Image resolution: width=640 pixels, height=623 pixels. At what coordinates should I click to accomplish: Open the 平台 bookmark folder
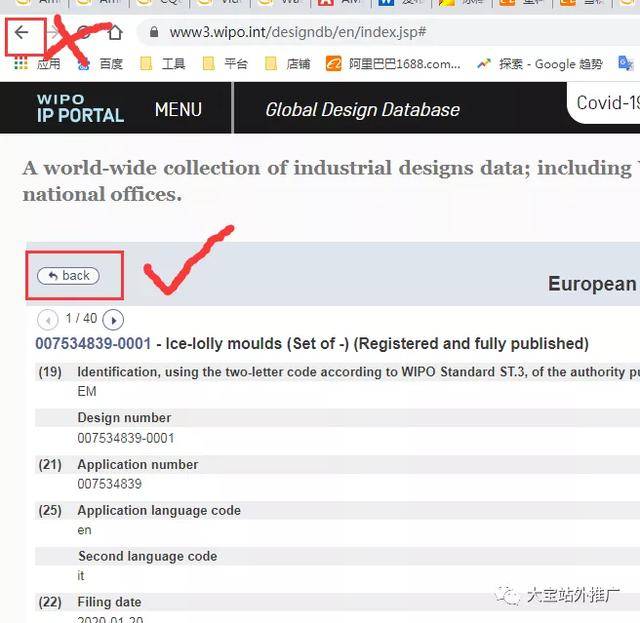point(225,64)
